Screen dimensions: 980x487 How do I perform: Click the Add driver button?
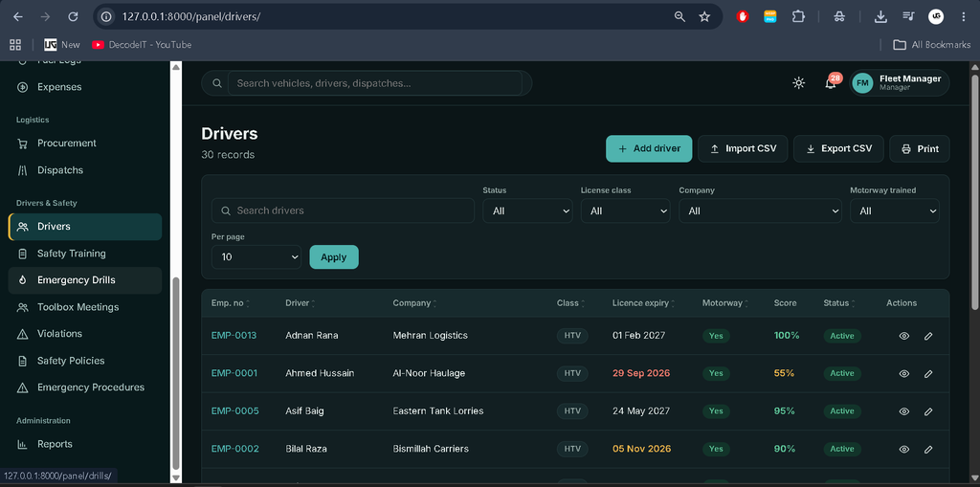tap(649, 149)
